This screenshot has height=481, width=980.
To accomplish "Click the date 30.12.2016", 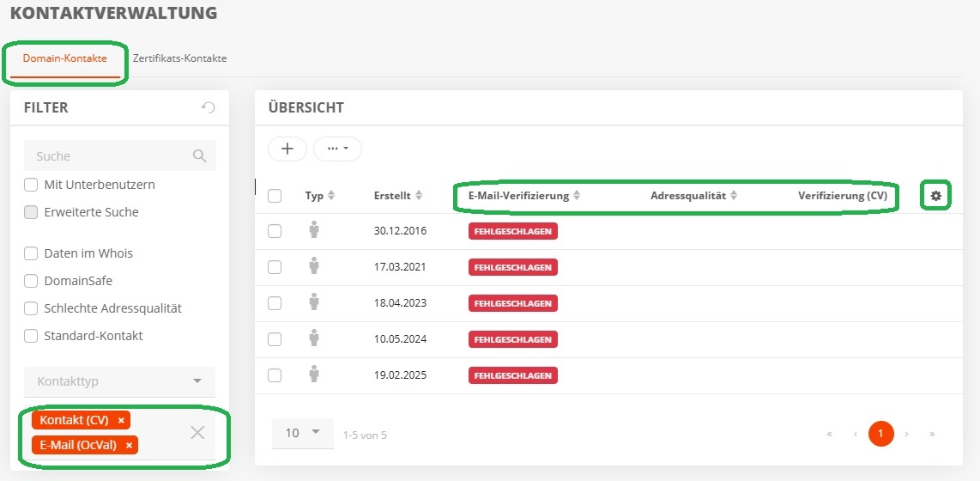I will pos(400,231).
